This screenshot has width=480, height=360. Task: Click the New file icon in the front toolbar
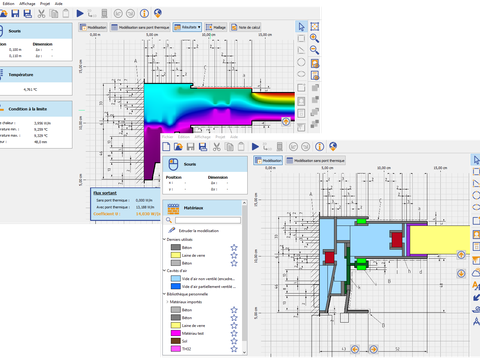(x=166, y=146)
